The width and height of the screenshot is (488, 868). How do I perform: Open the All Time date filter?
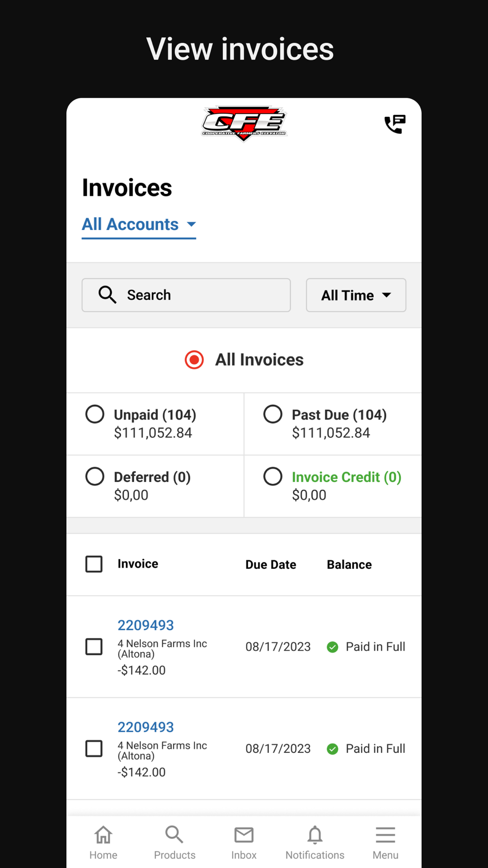[356, 295]
